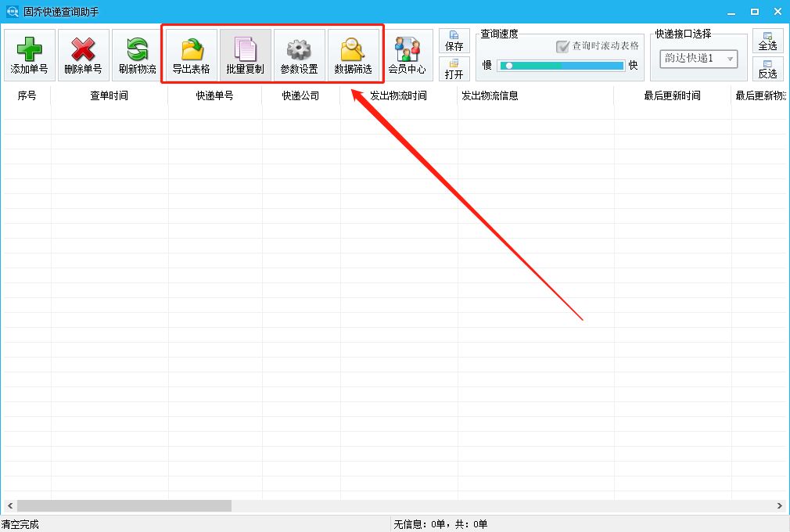Click the 批量复制 (batch copy) icon

(x=245, y=54)
